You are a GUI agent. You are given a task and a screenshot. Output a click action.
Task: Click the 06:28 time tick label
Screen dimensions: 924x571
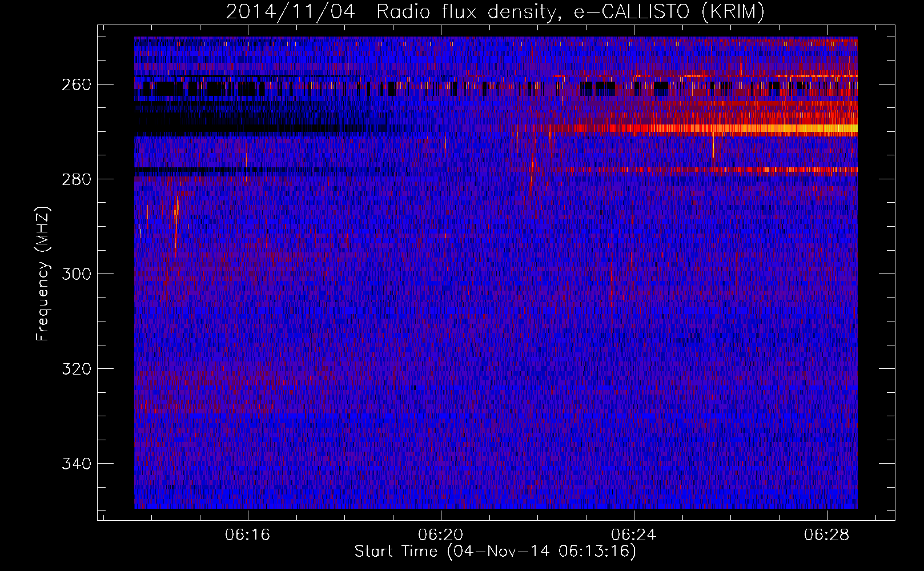point(826,535)
